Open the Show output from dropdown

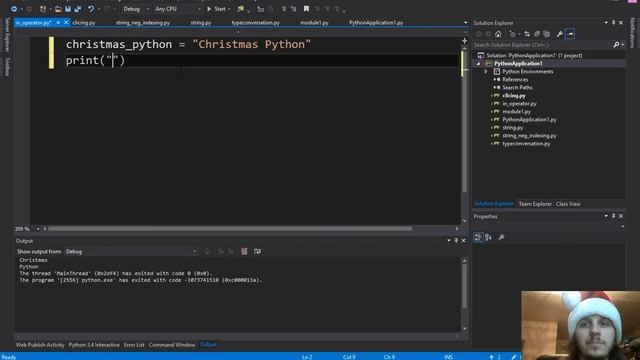131,251
